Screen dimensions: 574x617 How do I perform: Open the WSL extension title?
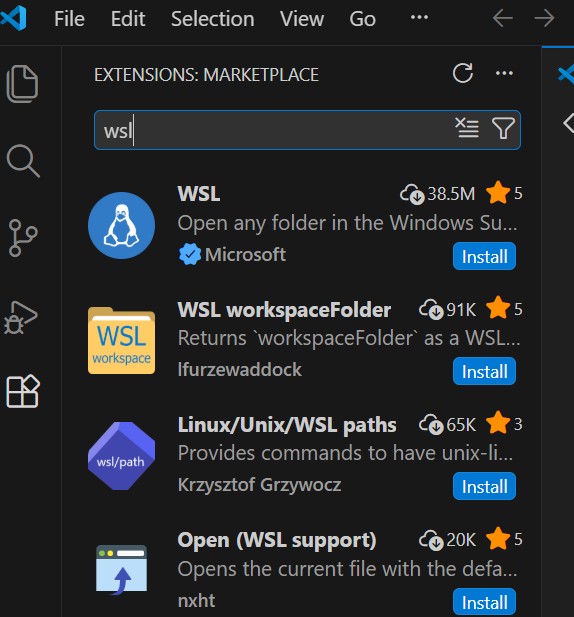pyautogui.click(x=199, y=194)
